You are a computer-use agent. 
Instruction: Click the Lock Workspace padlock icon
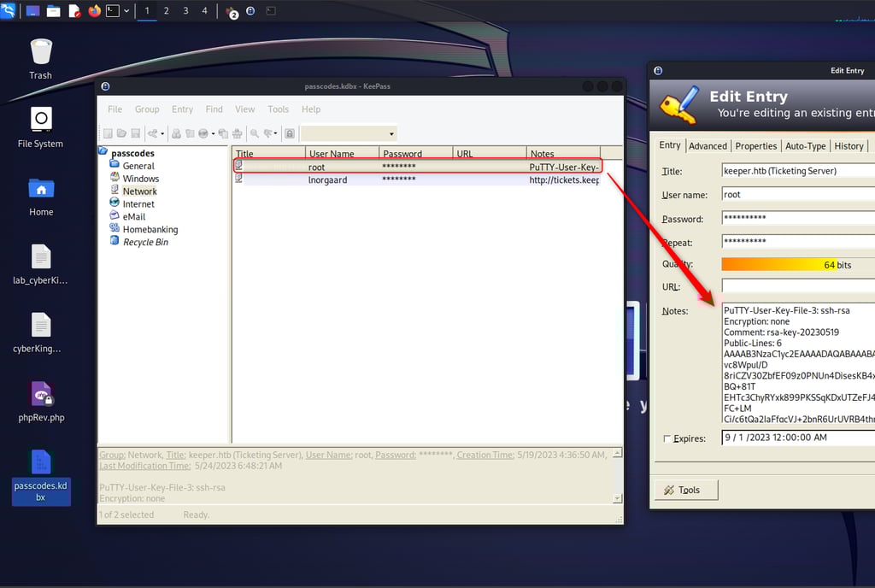(x=290, y=133)
